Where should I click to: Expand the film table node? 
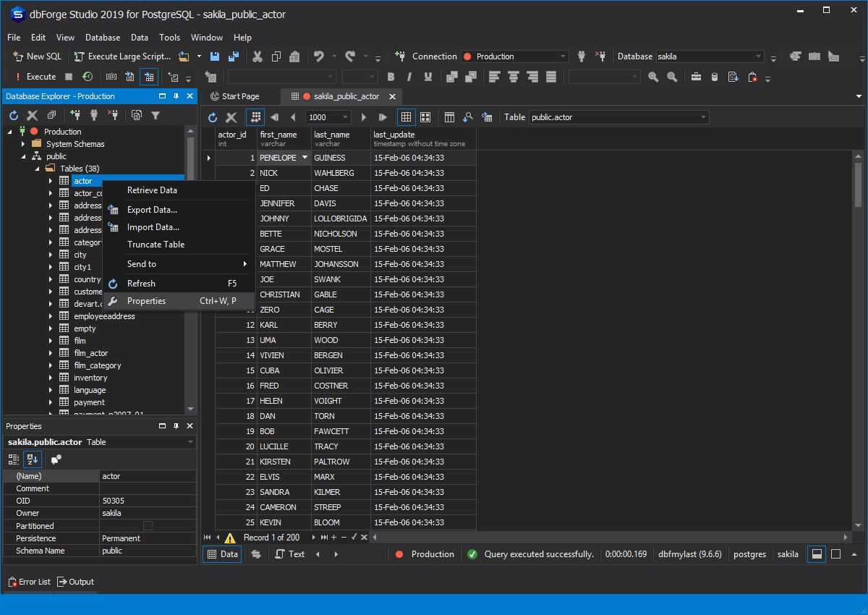(49, 340)
